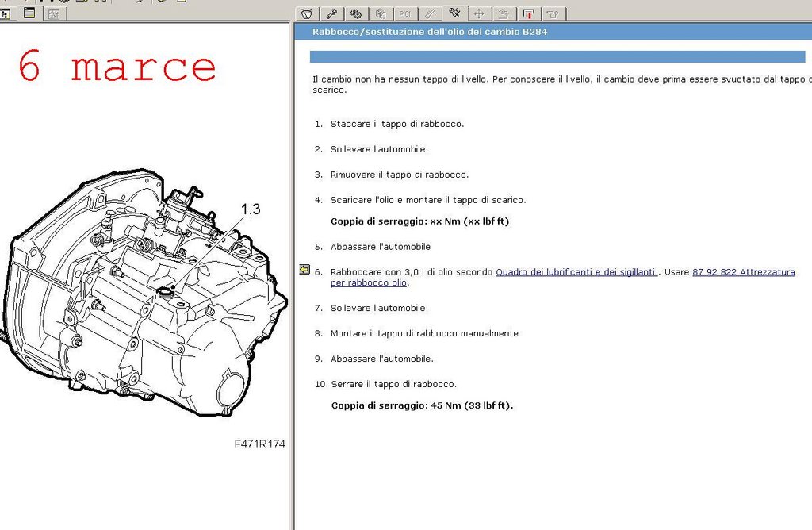Click red '6 marce' annotation text
The image size is (812, 530).
[117, 67]
